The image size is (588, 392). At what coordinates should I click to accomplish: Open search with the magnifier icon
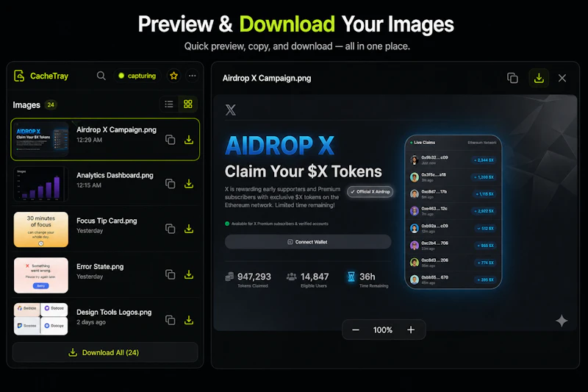coord(101,76)
